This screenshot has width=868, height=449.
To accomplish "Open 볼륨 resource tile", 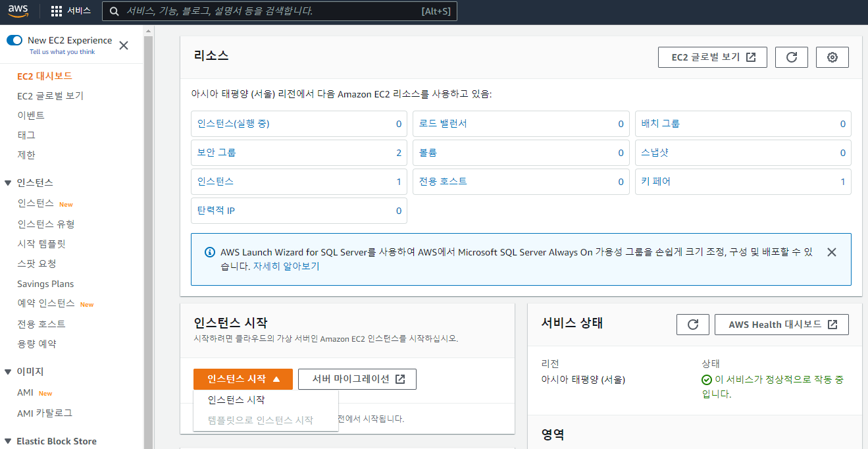I will click(521, 153).
